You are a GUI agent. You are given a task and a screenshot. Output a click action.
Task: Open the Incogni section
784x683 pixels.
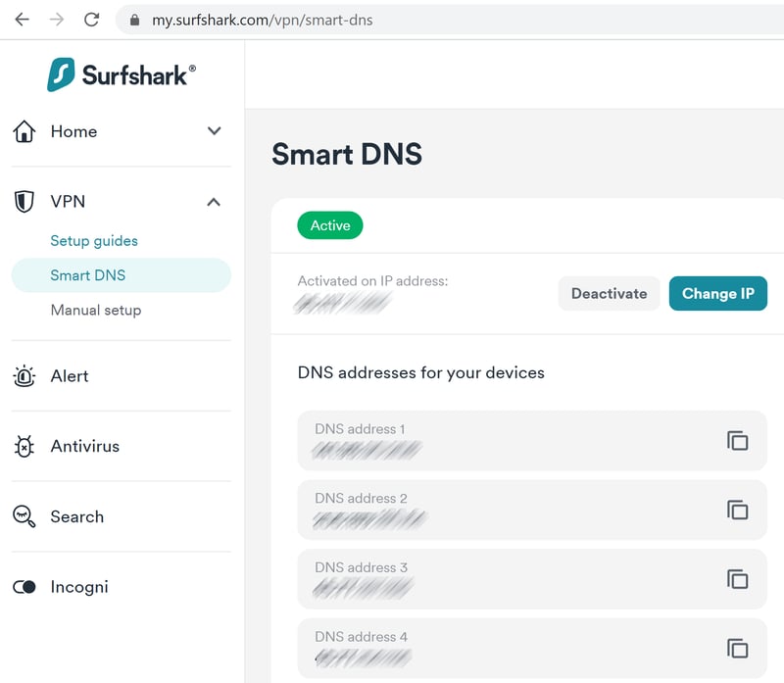pyautogui.click(x=79, y=587)
